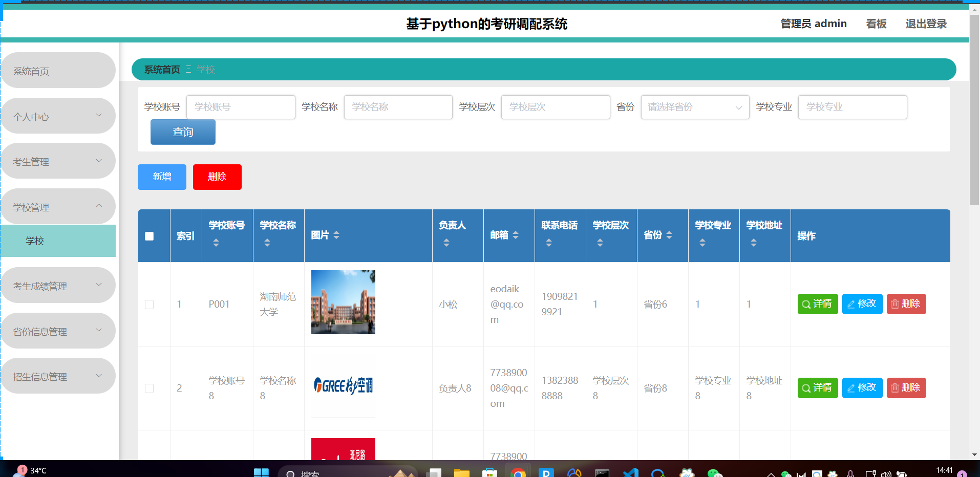Open the taskbar weather 34°C widget

[x=31, y=471]
